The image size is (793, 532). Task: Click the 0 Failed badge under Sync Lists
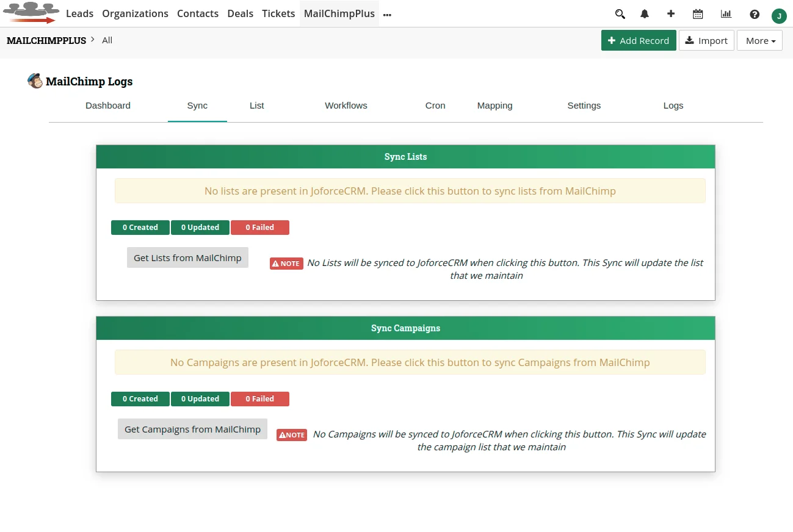coord(260,227)
